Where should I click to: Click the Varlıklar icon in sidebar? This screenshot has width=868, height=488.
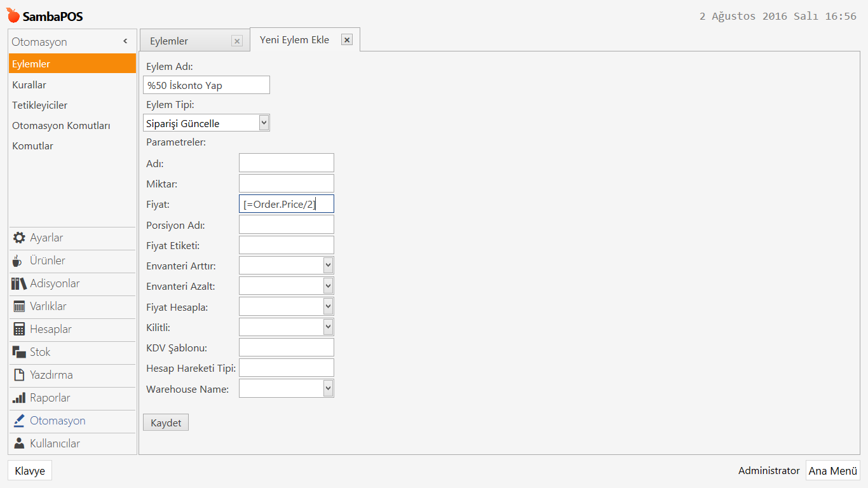click(x=19, y=306)
